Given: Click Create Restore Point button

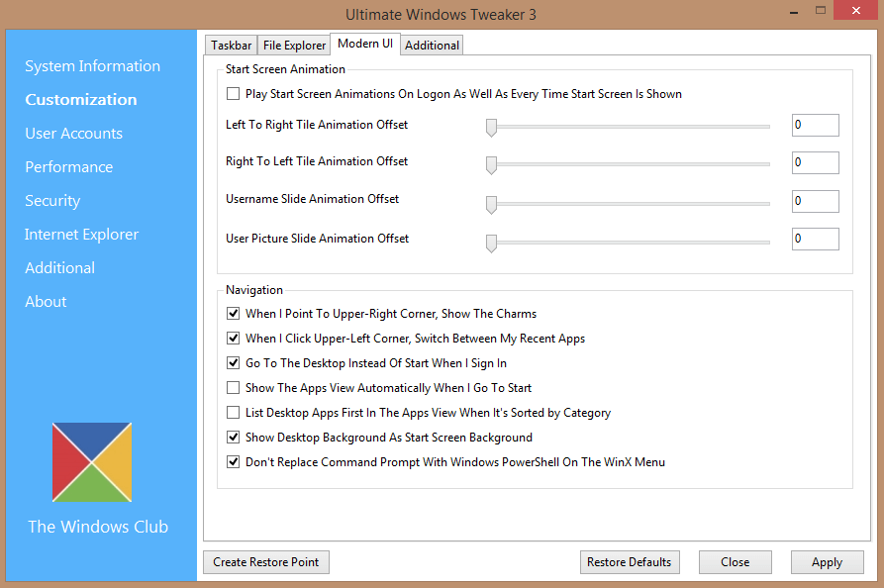Looking at the screenshot, I should pos(266,562).
